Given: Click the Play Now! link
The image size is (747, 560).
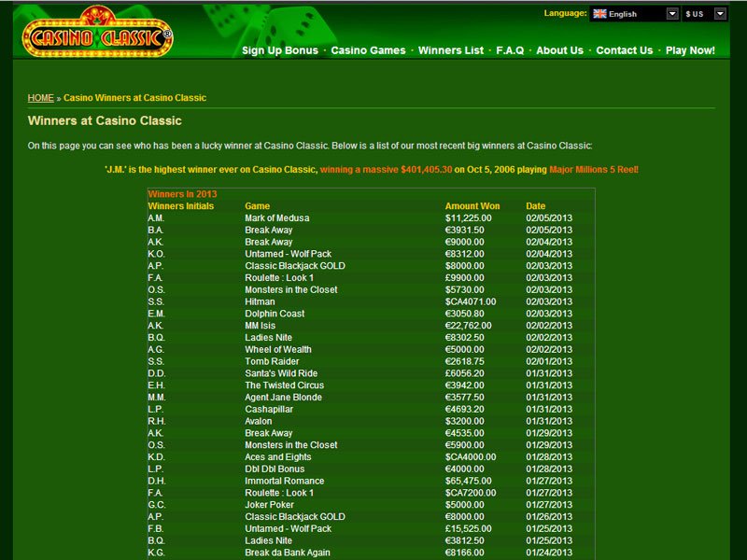Looking at the screenshot, I should click(x=690, y=50).
